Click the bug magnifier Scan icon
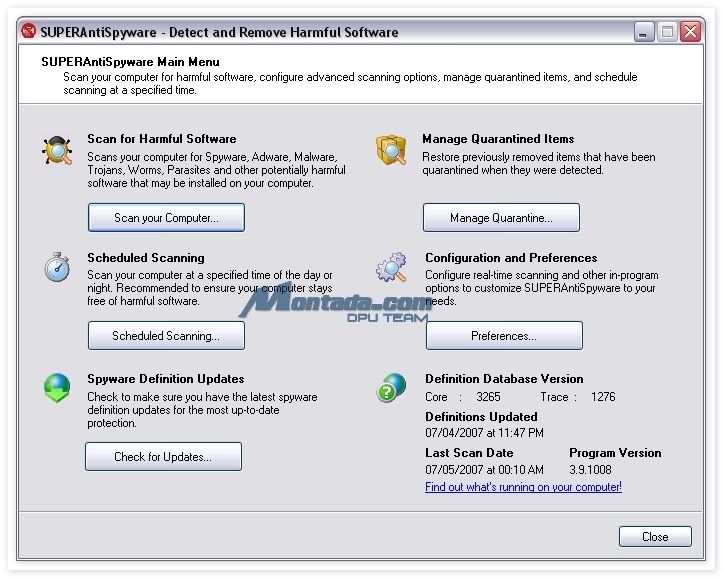Screen dimensions: 724x579 click(x=57, y=150)
